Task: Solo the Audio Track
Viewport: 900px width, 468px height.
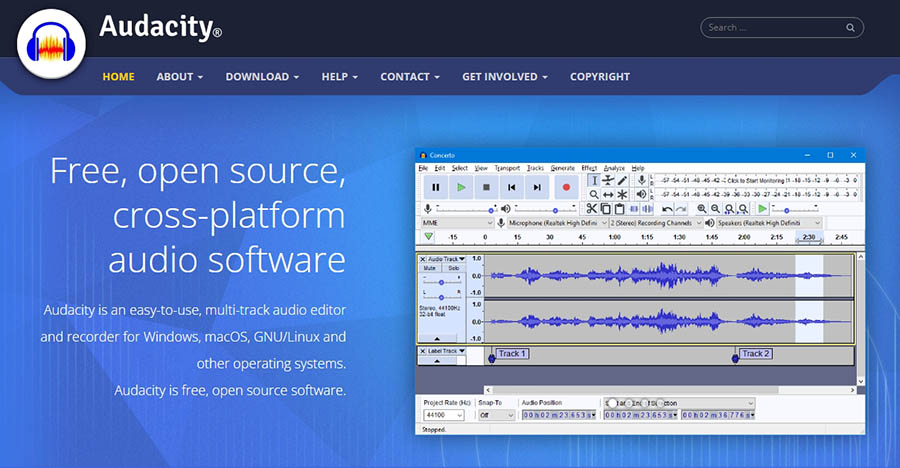Action: pyautogui.click(x=452, y=268)
